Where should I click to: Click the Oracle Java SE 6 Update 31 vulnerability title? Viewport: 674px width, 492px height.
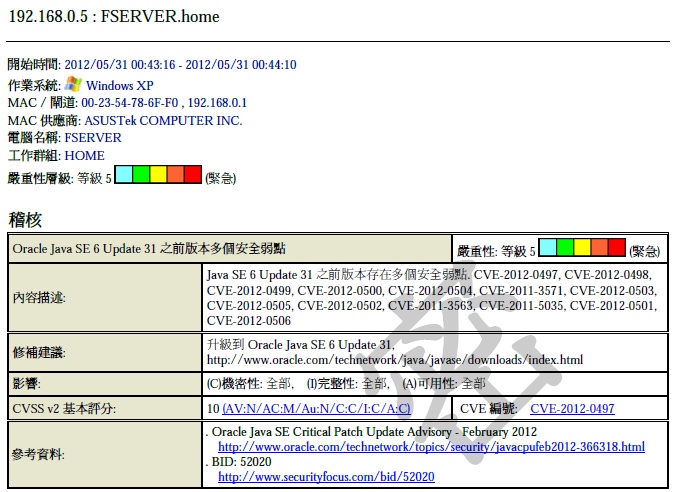(x=149, y=248)
